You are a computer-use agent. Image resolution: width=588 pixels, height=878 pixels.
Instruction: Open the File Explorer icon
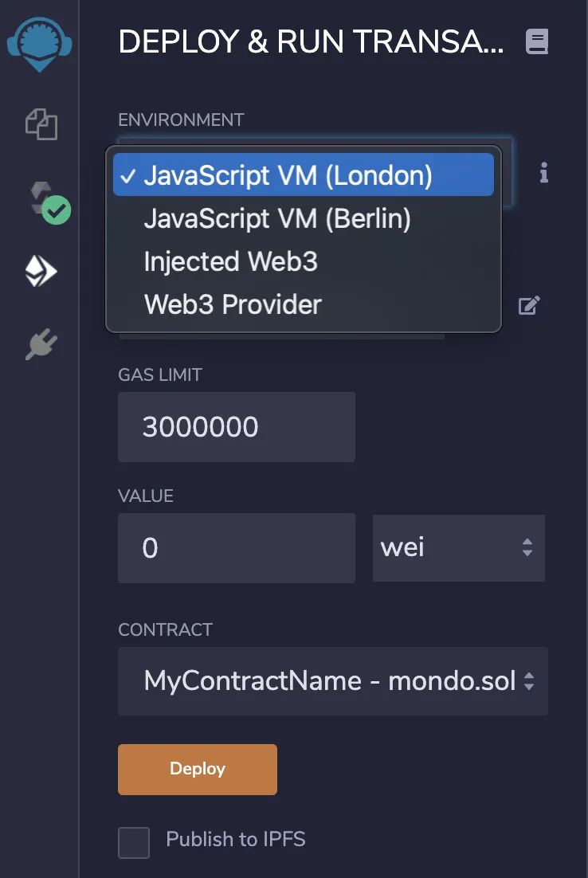coord(41,123)
